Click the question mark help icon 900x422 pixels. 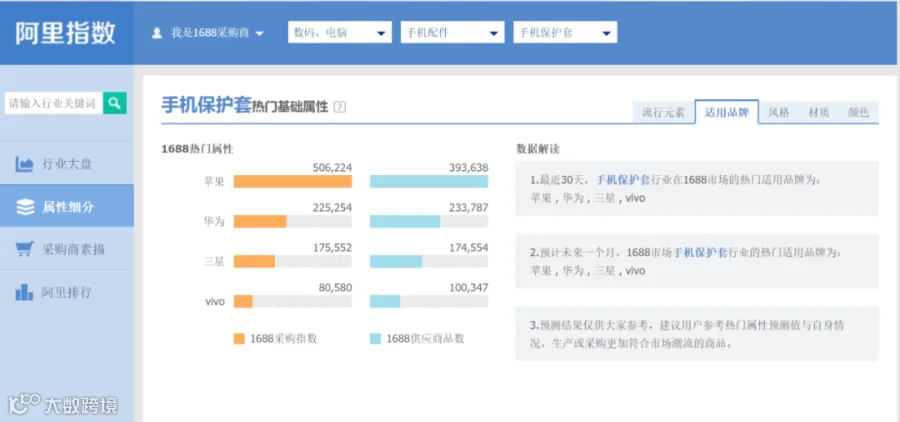coord(340,107)
